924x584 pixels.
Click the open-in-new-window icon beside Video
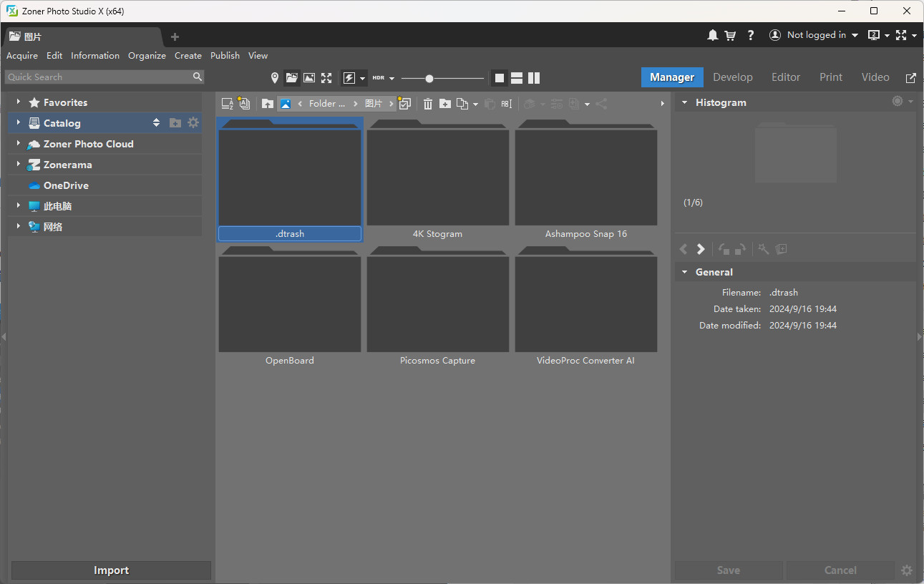[x=910, y=77]
